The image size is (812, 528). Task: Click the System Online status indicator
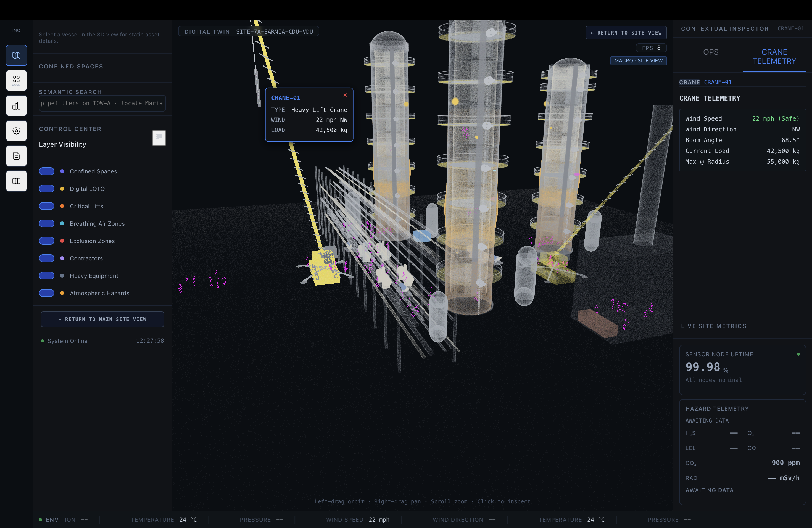[64, 341]
